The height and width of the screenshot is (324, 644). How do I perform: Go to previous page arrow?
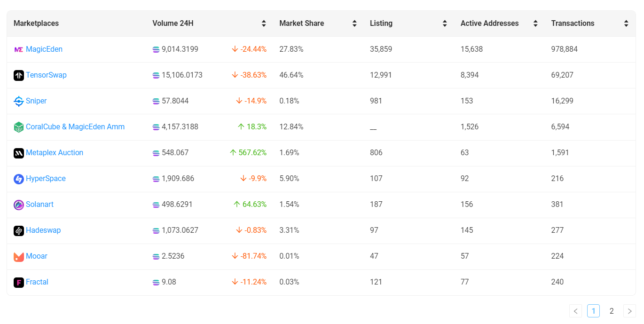tap(575, 311)
